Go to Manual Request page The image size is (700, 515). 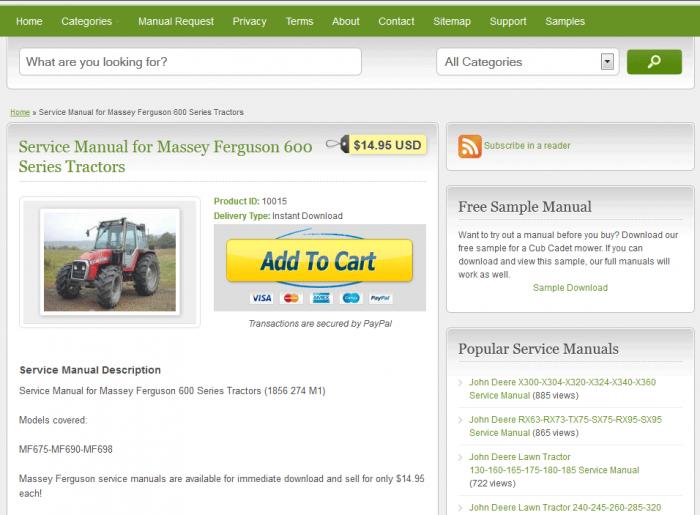(176, 21)
